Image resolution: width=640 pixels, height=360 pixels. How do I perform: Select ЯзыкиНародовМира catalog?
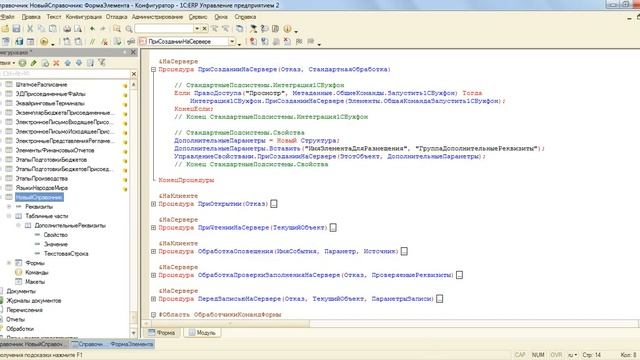pyautogui.click(x=42, y=188)
